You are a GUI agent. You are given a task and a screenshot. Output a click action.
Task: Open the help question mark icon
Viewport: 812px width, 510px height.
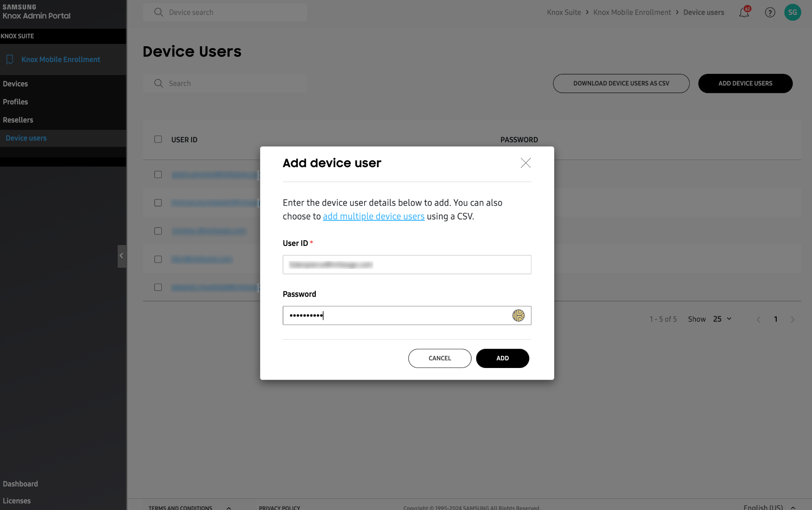(x=770, y=12)
